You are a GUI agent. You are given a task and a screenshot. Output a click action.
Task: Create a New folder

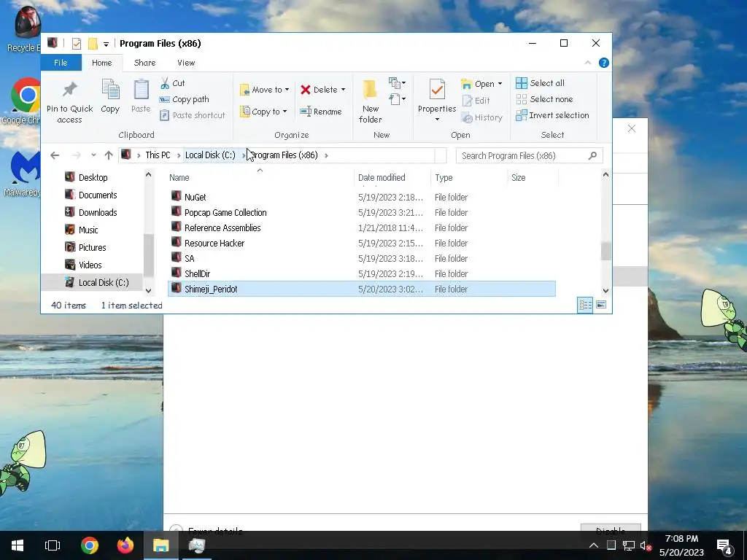click(370, 101)
